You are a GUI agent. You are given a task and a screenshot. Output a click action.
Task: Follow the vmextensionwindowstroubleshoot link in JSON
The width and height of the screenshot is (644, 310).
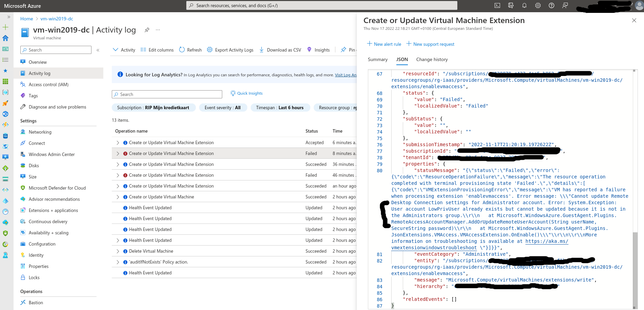point(434,248)
